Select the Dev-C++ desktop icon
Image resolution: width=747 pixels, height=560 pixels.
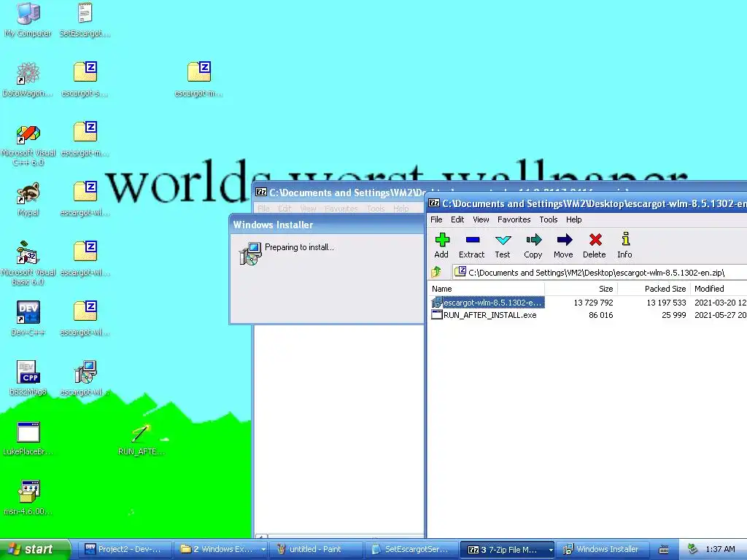click(x=28, y=318)
